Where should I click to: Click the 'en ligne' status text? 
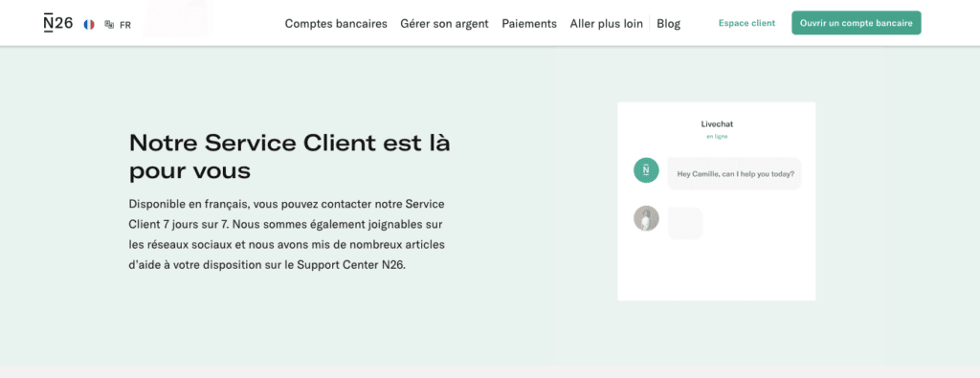[717, 136]
